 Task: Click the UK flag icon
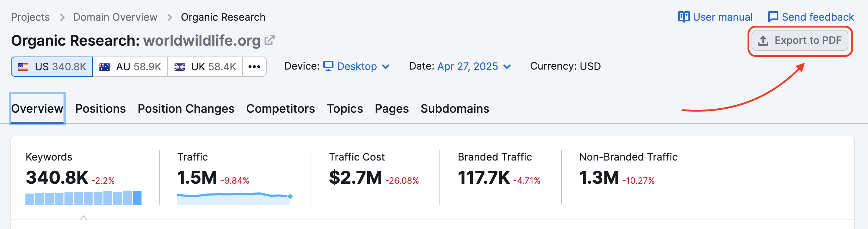180,67
